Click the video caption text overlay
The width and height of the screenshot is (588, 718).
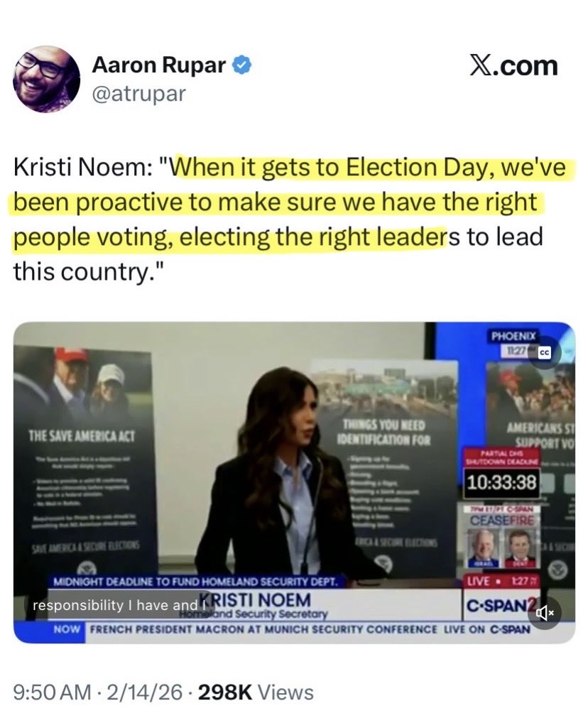tap(118, 605)
